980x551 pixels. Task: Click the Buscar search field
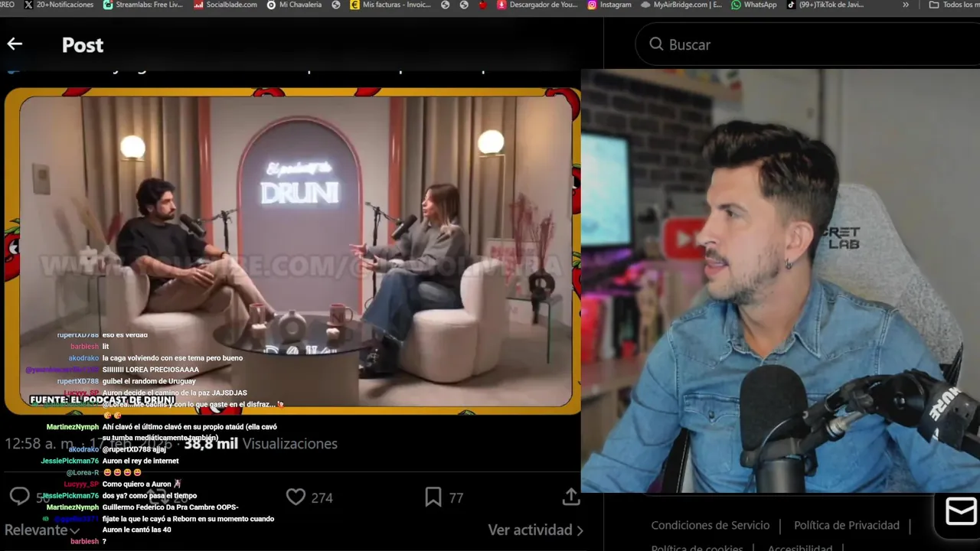(807, 44)
